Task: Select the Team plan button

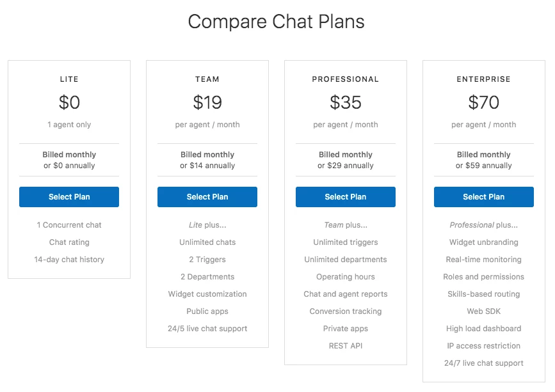Action: coord(207,197)
